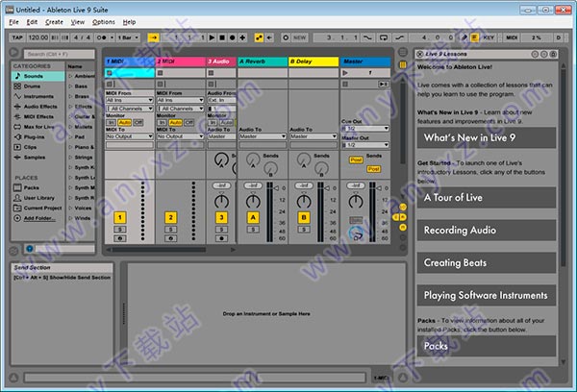Expand the Voices folder
The width and height of the screenshot is (577, 392).
click(70, 208)
